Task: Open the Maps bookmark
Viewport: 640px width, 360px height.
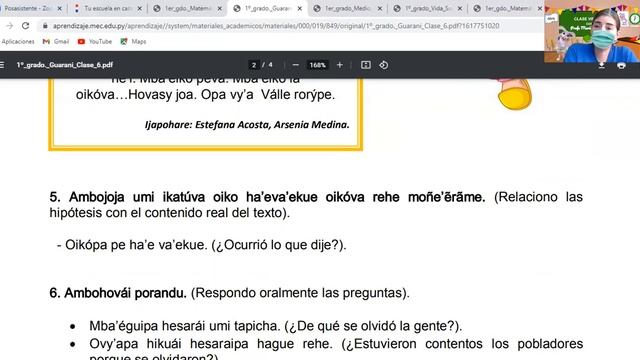Action: [x=133, y=42]
